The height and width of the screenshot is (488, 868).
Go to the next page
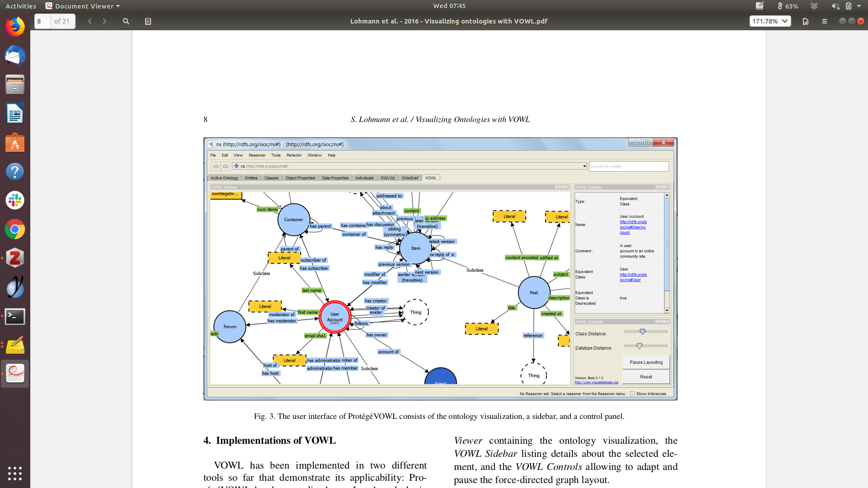coord(104,21)
